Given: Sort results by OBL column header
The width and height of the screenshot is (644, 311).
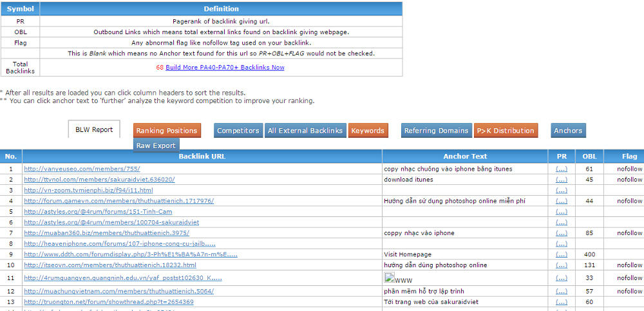Looking at the screenshot, I should pyautogui.click(x=589, y=156).
